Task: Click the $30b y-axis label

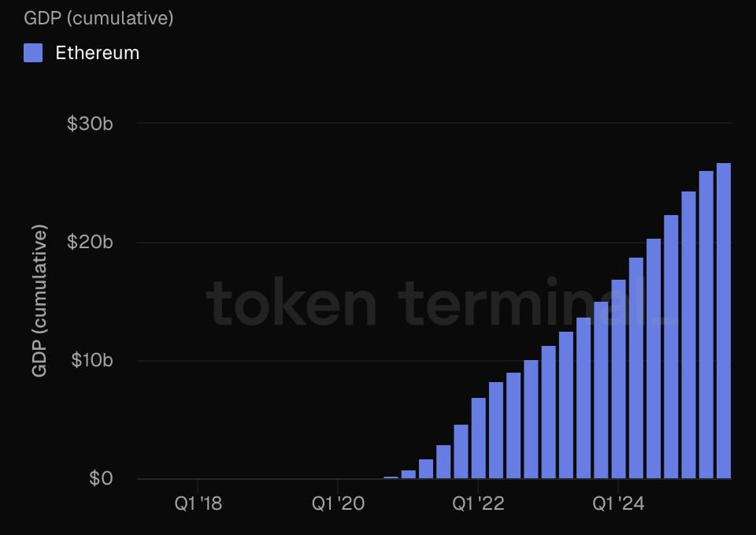Action: pos(90,124)
